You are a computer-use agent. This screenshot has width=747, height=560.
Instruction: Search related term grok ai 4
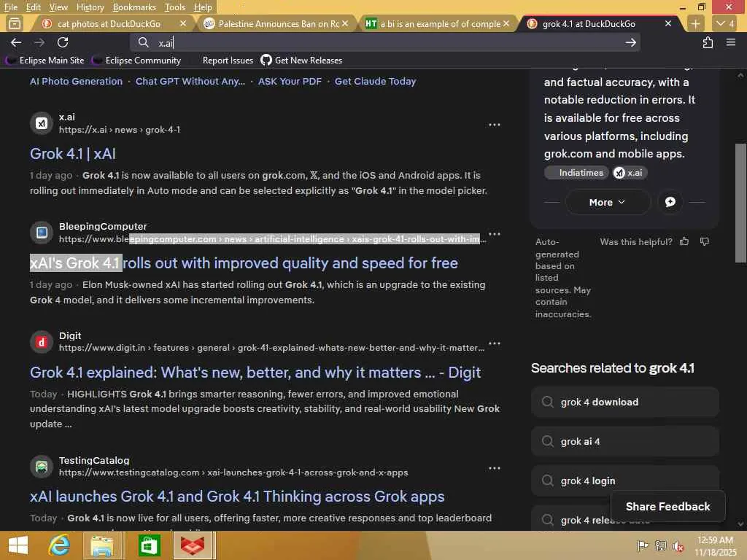coord(624,441)
